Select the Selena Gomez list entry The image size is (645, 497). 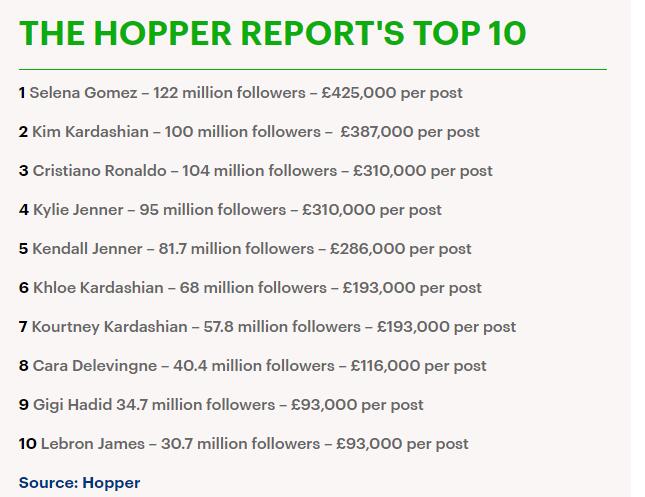pos(241,93)
